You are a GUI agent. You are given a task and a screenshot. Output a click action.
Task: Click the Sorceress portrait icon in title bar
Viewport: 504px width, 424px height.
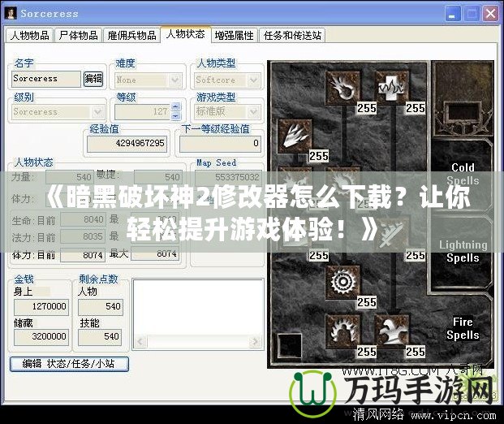tap(11, 14)
